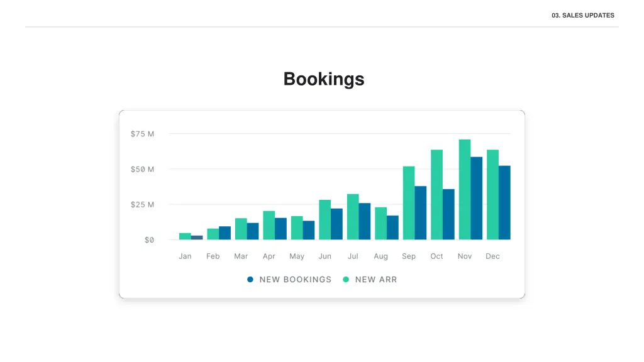Click the blue New Bookings bar for October
The height and width of the screenshot is (362, 644).
coord(448,214)
